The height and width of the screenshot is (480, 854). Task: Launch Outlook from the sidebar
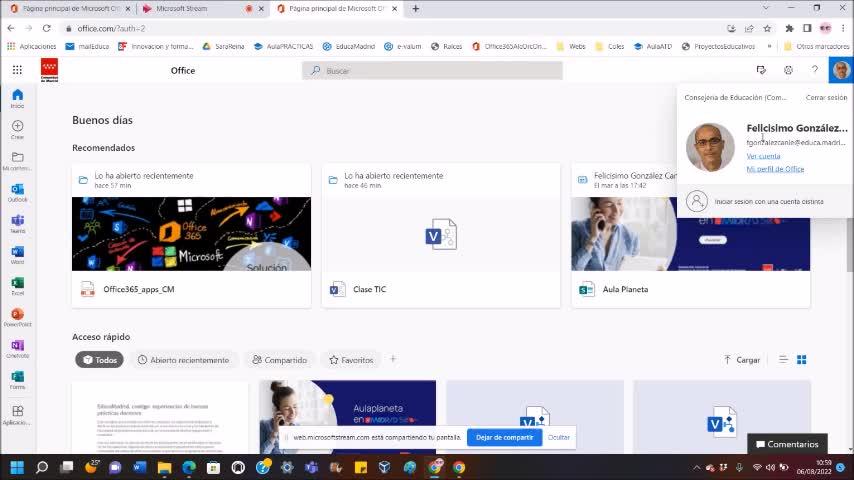pyautogui.click(x=17, y=192)
